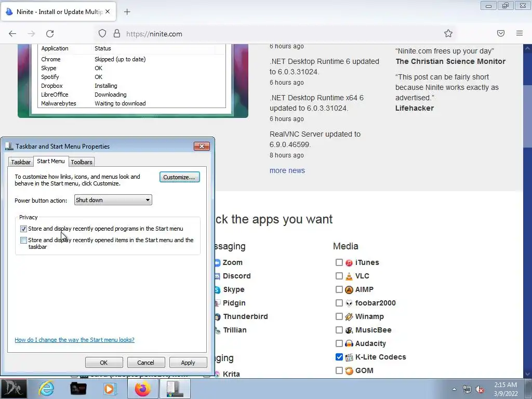Screen dimensions: 532x399
Task: Click the site security padlock icon
Action: pos(117,34)
